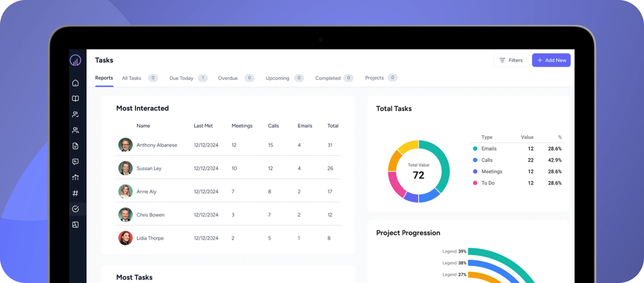Click the Filters button
This screenshot has width=644, height=283.
pos(511,60)
